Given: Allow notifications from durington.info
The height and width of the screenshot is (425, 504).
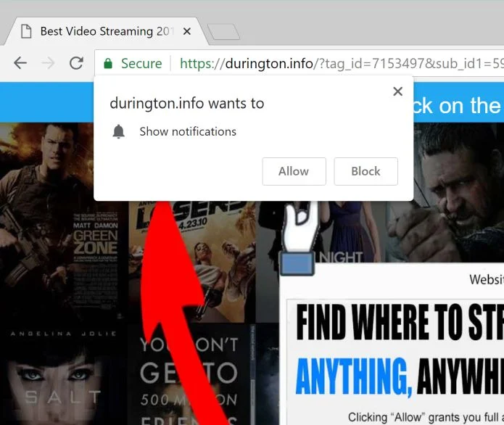Looking at the screenshot, I should [x=294, y=171].
